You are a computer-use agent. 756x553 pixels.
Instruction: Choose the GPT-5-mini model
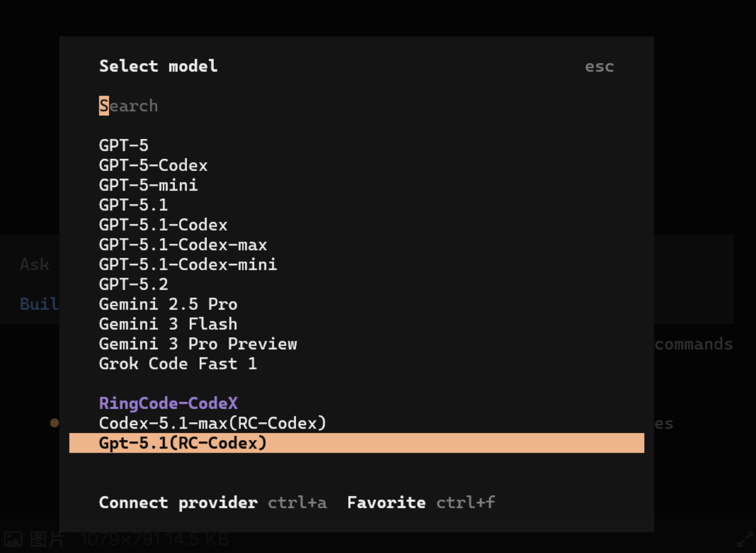pos(148,185)
